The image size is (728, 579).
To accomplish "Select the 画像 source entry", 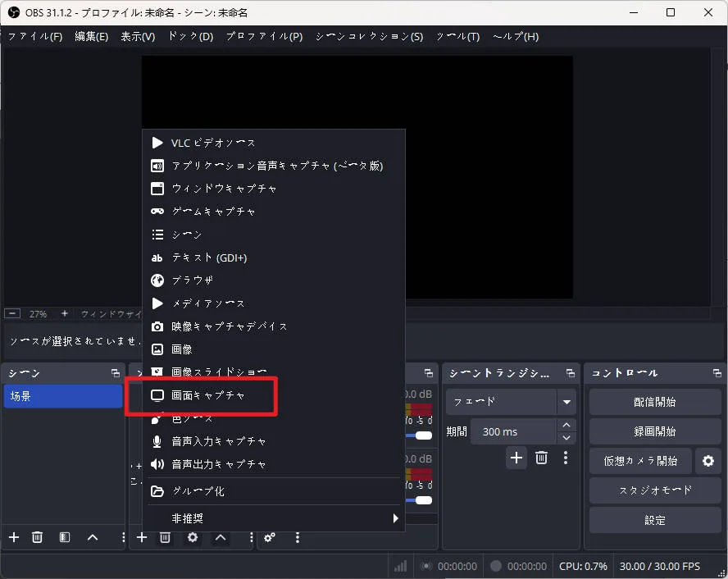I will pos(274,349).
